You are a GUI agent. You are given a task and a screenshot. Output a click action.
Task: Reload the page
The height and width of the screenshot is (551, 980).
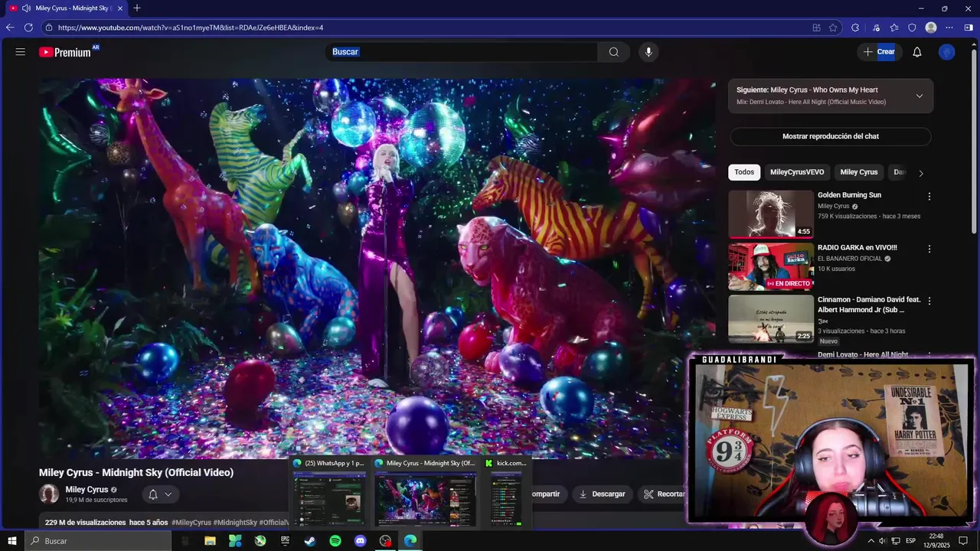tap(28, 28)
